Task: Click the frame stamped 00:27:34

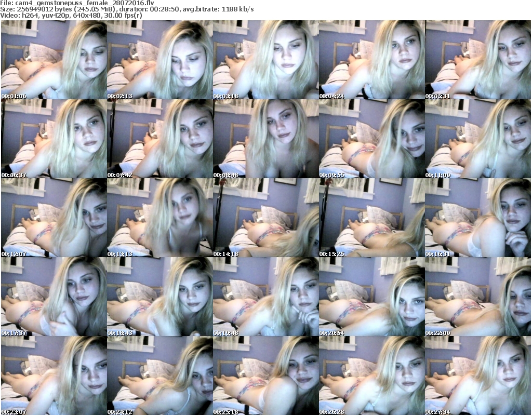Action: tap(478, 376)
